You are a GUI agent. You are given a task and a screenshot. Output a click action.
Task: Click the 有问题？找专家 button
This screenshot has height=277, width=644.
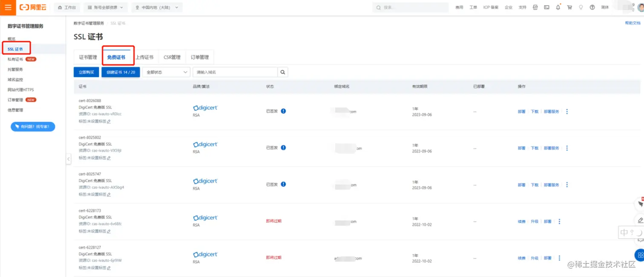tap(33, 127)
